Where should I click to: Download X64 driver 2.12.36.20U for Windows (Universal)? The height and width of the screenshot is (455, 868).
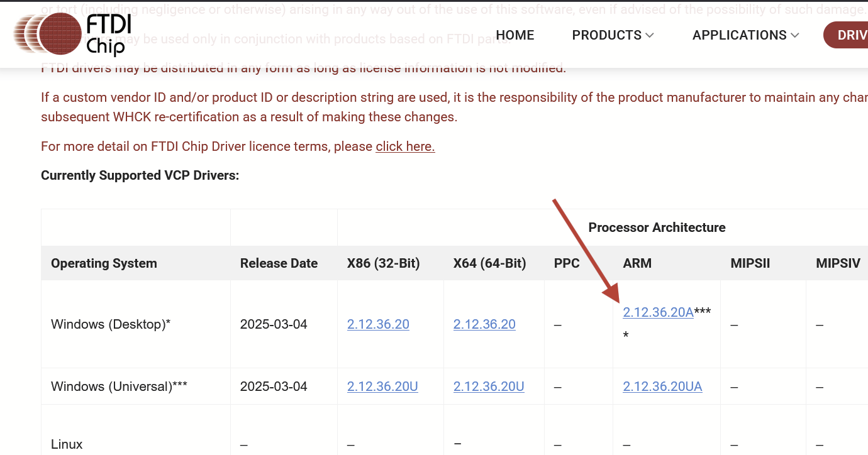489,386
